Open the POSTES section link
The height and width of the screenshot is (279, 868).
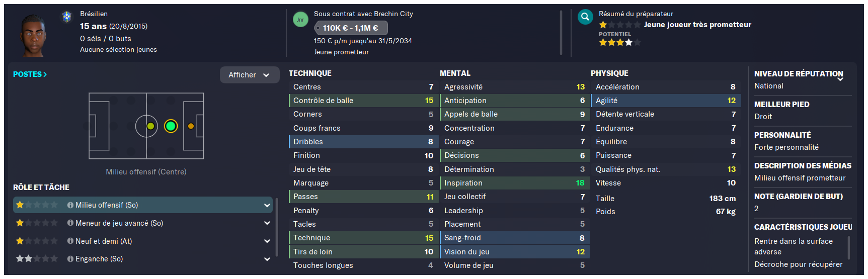tap(30, 74)
